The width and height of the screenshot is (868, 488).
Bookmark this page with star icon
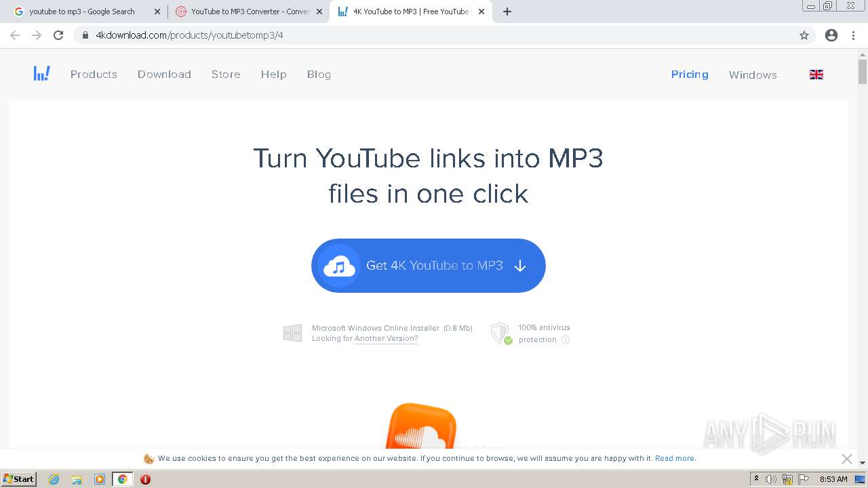click(804, 35)
